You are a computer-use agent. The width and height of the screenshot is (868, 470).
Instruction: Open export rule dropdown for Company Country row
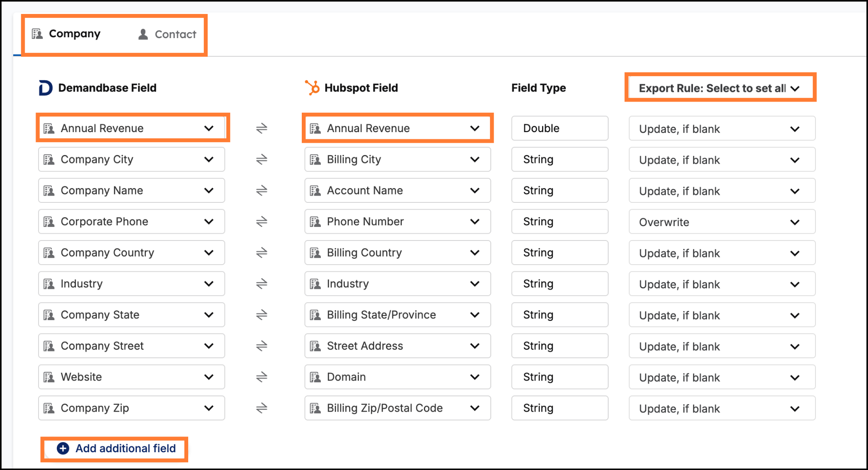coord(722,253)
